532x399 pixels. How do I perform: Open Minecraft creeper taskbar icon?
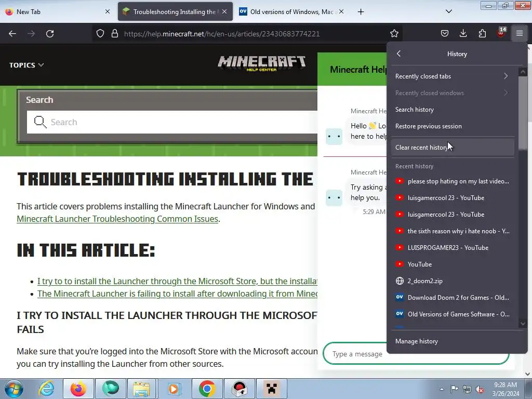(x=271, y=389)
